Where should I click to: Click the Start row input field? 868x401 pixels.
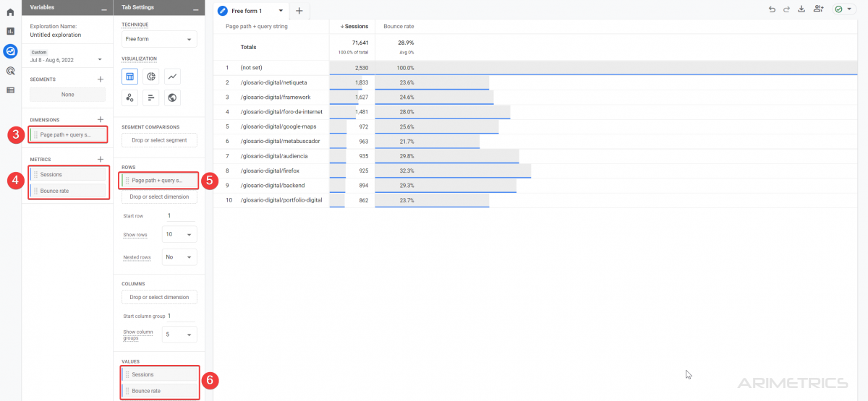pos(179,215)
